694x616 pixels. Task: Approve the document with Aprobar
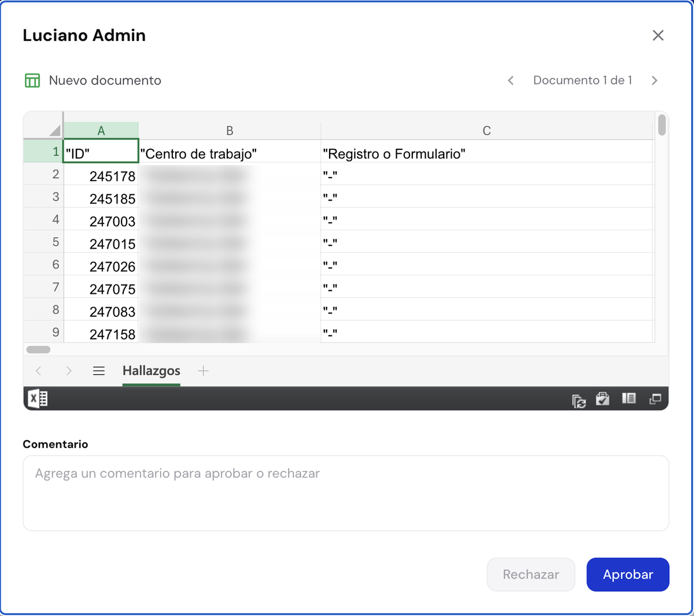point(628,574)
